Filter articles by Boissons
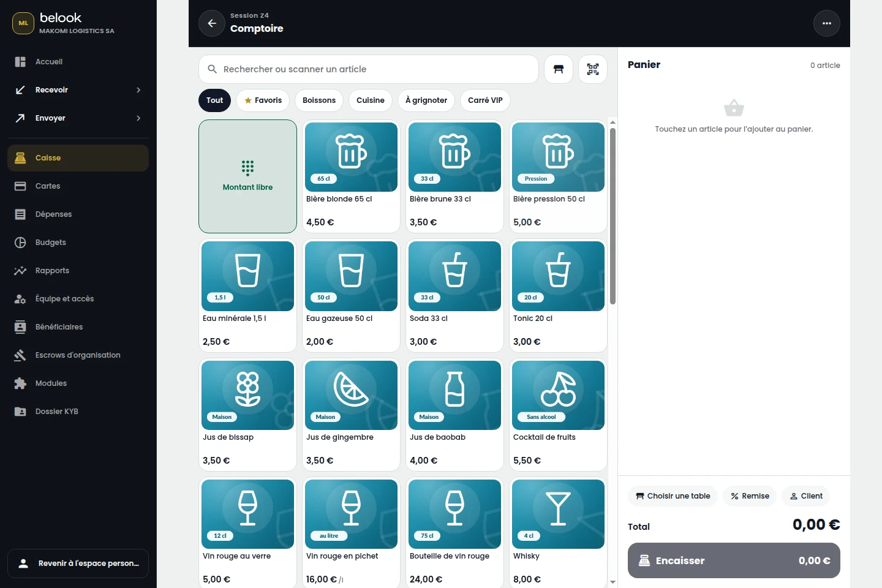This screenshot has height=588, width=882. pyautogui.click(x=319, y=100)
